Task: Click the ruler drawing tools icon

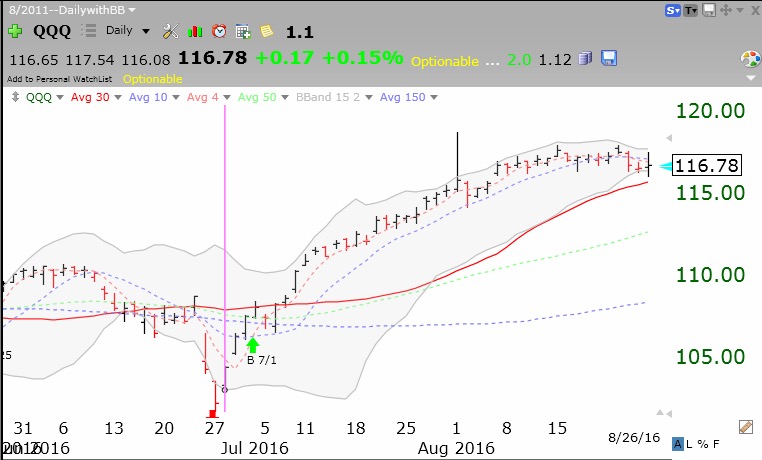Action: click(746, 427)
